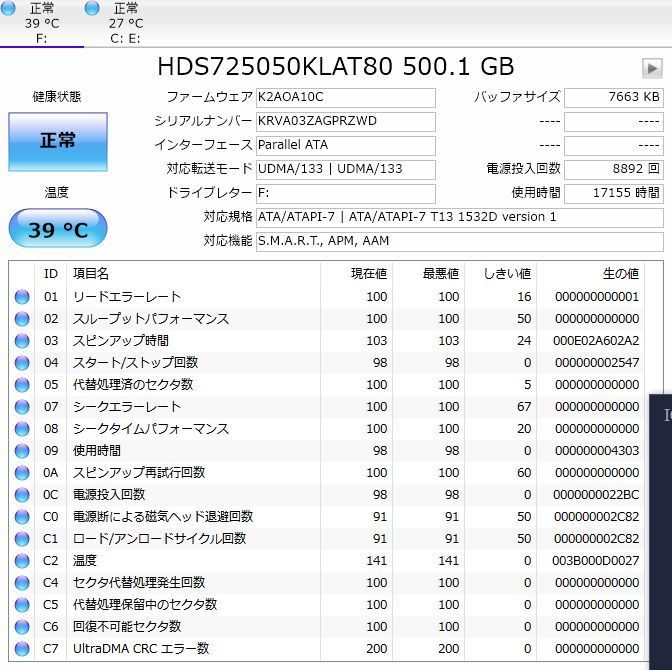
Task: Click the firmware field K2AOA10C
Action: click(x=345, y=98)
